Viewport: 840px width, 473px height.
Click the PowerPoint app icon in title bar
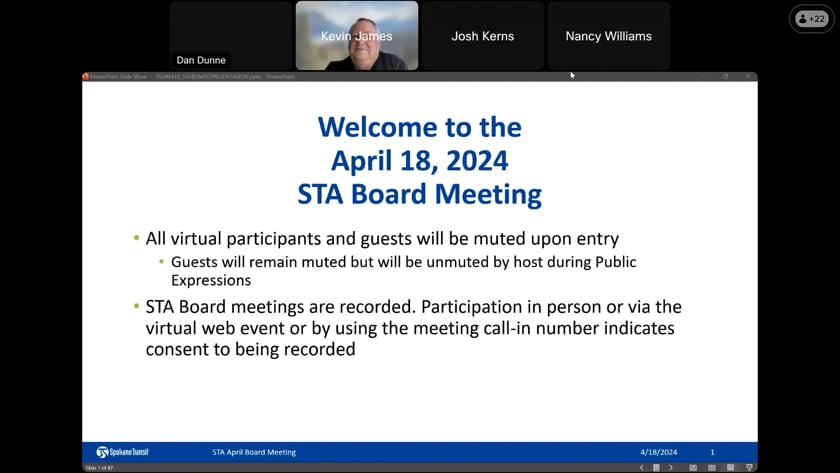click(85, 77)
